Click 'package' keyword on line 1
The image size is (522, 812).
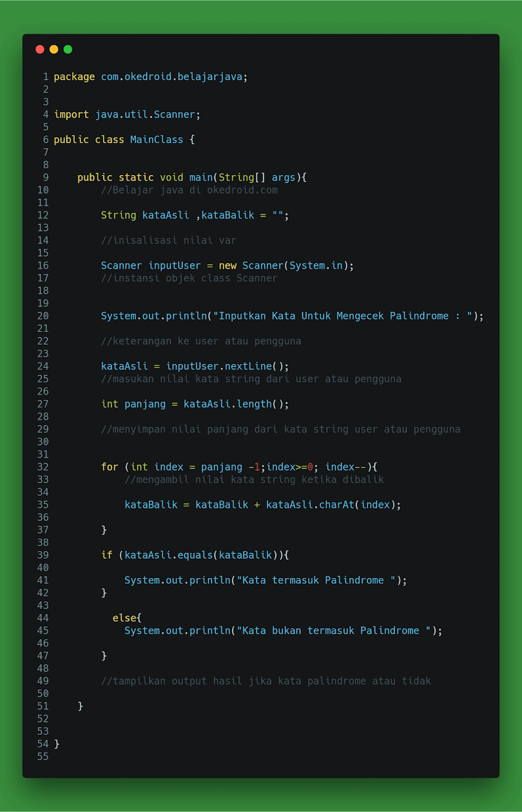pyautogui.click(x=74, y=77)
